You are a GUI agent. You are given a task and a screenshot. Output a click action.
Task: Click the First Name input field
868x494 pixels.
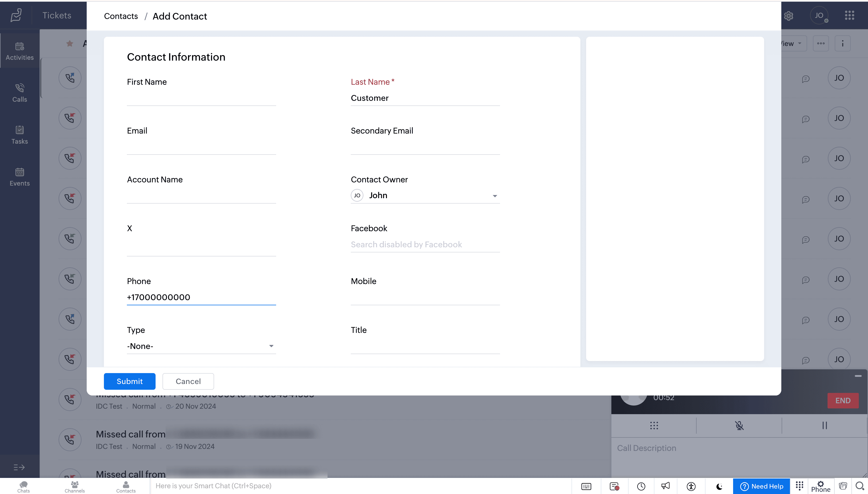coord(201,98)
